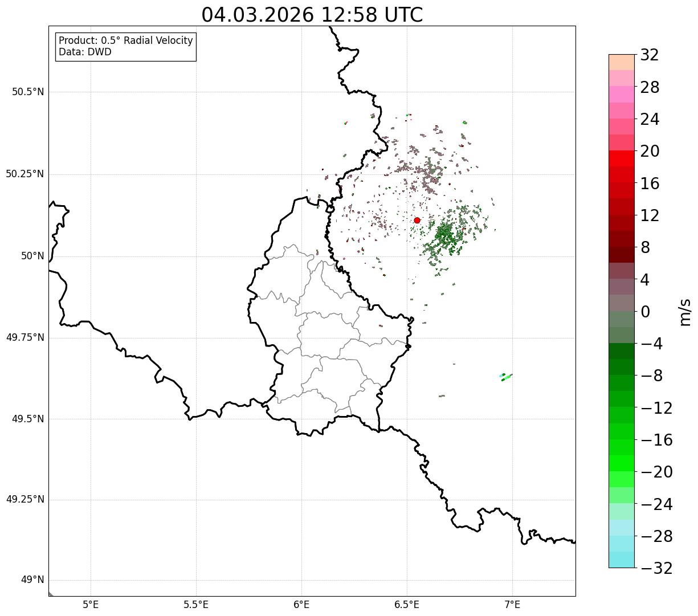Click the 32 tick label on the colorbar
698x616 pixels.
(650, 55)
